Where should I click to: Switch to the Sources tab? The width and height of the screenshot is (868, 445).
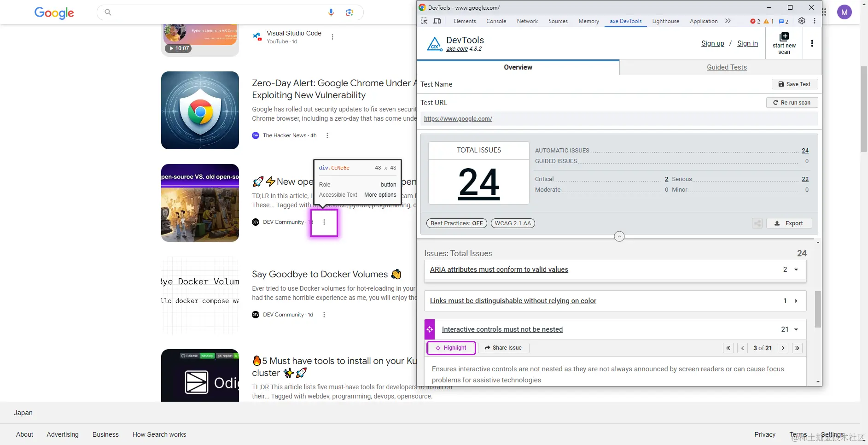(x=558, y=21)
